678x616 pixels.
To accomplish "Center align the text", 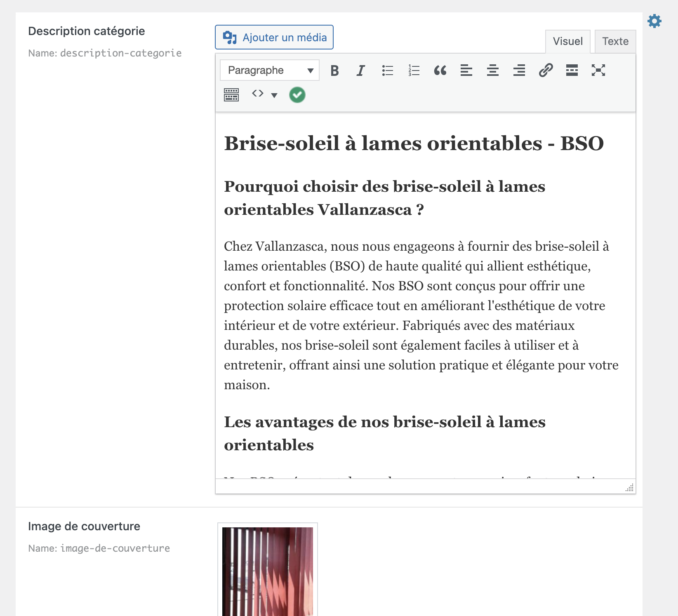I will coord(493,71).
